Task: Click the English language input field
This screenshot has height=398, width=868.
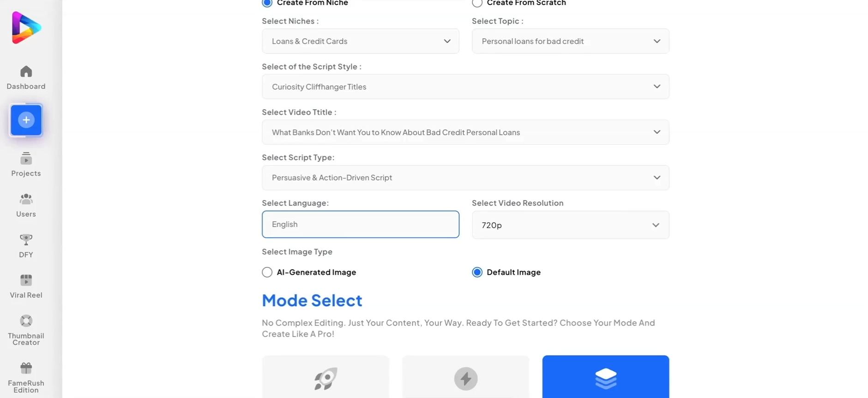Action: pyautogui.click(x=360, y=224)
